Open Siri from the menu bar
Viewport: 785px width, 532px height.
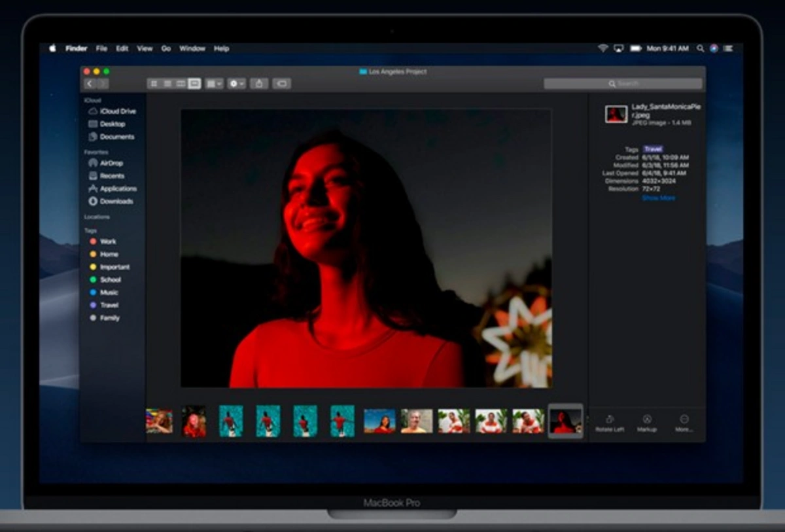714,48
